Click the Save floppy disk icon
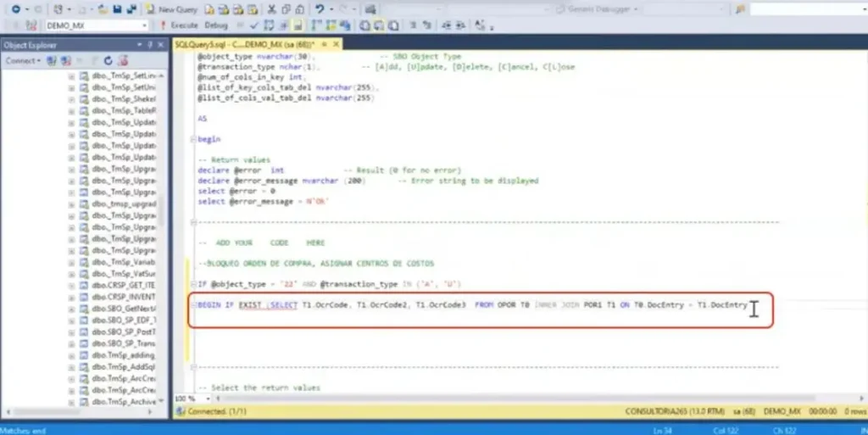This screenshot has width=868, height=435. tap(117, 9)
